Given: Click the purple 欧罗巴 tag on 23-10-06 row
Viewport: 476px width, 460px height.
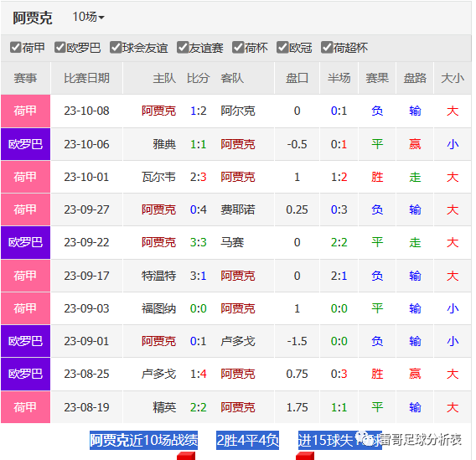Looking at the screenshot, I should (25, 144).
